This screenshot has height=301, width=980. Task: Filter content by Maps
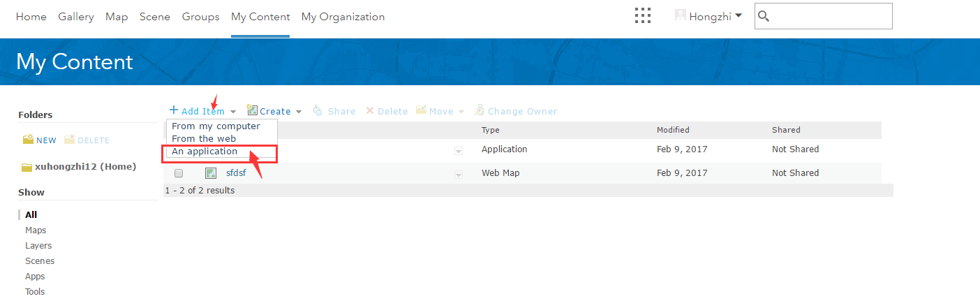pos(36,230)
